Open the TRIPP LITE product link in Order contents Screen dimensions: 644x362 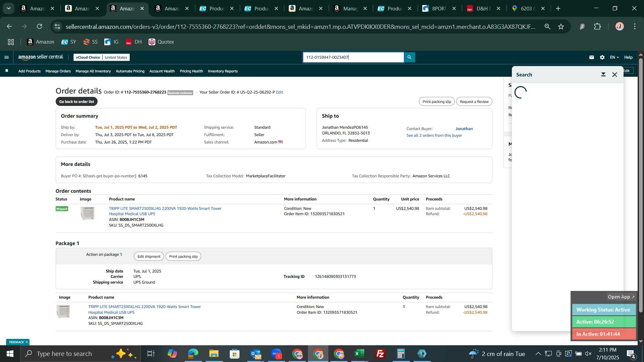(165, 211)
